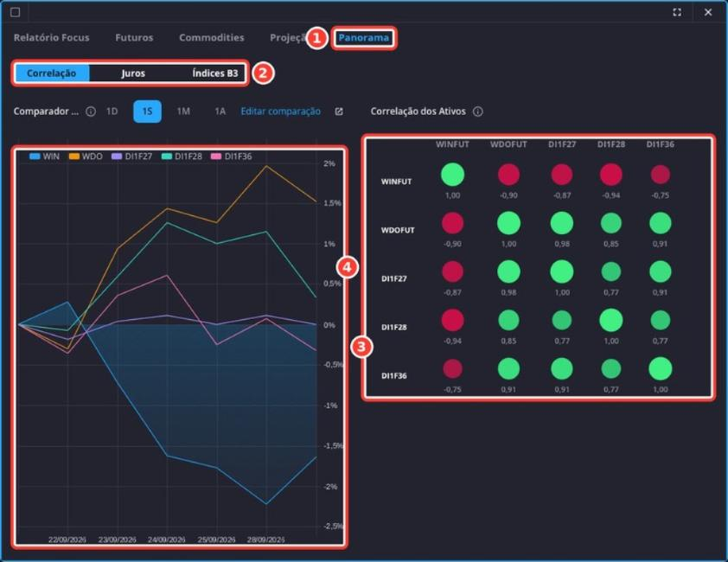The width and height of the screenshot is (728, 562).
Task: Click DI1F28 column header
Action: click(611, 144)
